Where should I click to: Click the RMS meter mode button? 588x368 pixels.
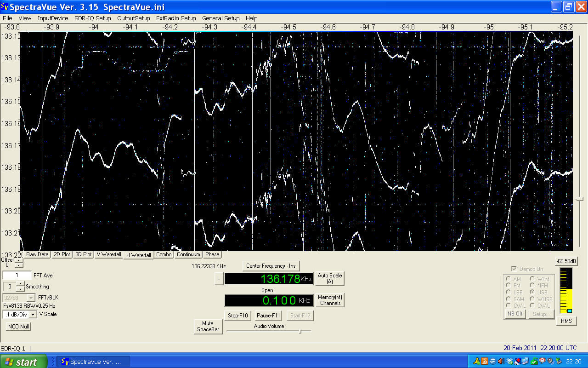pyautogui.click(x=566, y=321)
